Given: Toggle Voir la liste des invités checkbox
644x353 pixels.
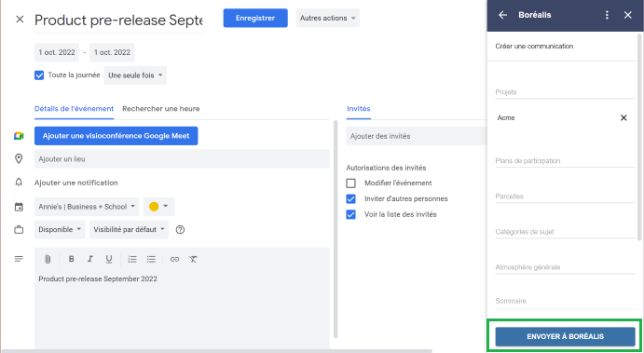Looking at the screenshot, I should pyautogui.click(x=350, y=214).
